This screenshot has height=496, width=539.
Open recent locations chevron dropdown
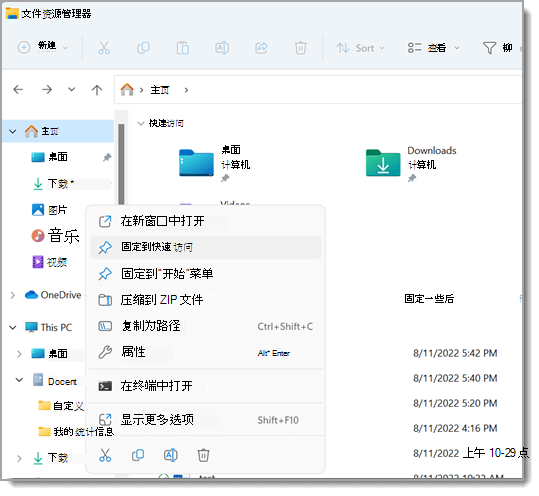click(x=72, y=90)
